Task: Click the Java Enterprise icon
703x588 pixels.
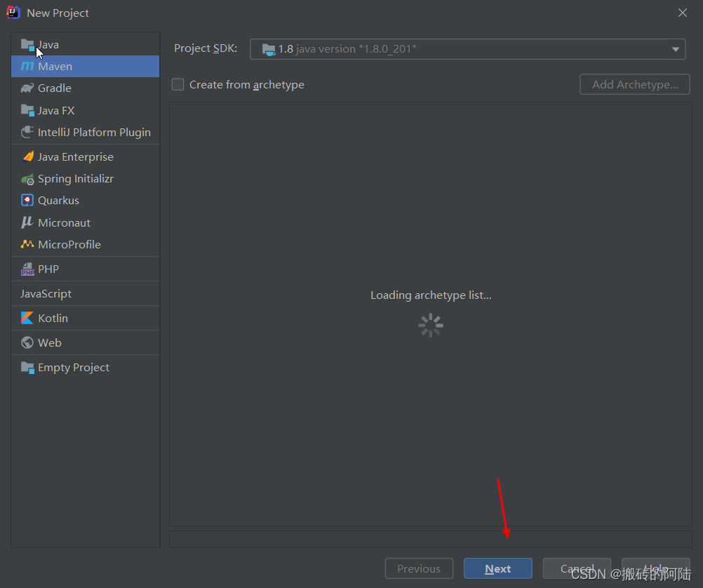Action: click(28, 156)
